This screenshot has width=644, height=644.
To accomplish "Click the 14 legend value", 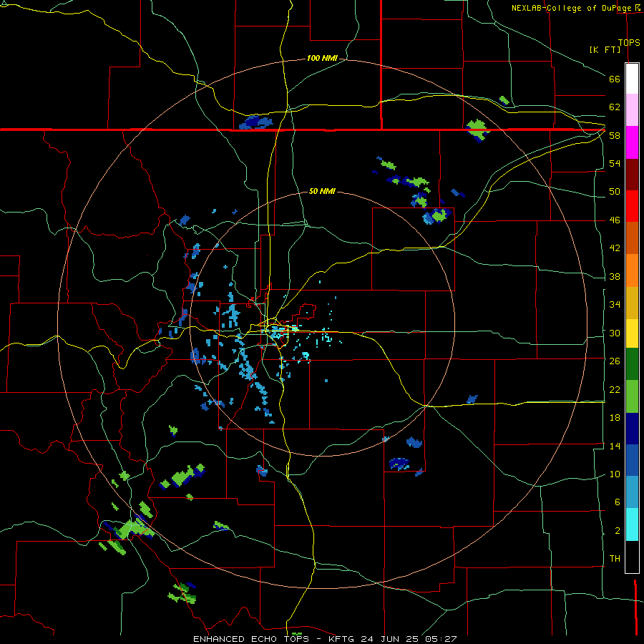I will tap(615, 446).
